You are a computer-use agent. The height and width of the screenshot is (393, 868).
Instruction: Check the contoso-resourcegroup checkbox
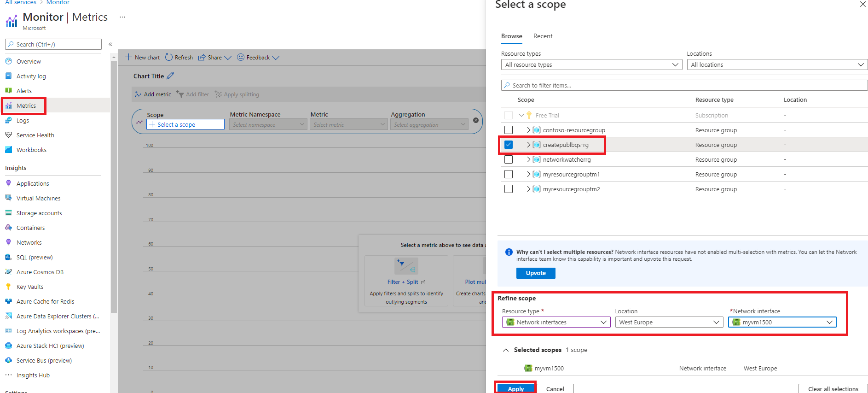(x=509, y=130)
